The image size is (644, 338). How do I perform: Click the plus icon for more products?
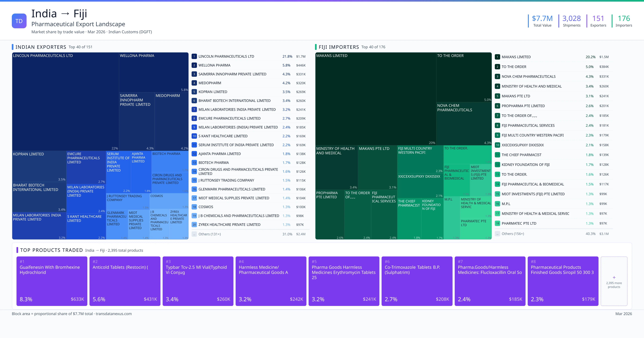tap(614, 278)
